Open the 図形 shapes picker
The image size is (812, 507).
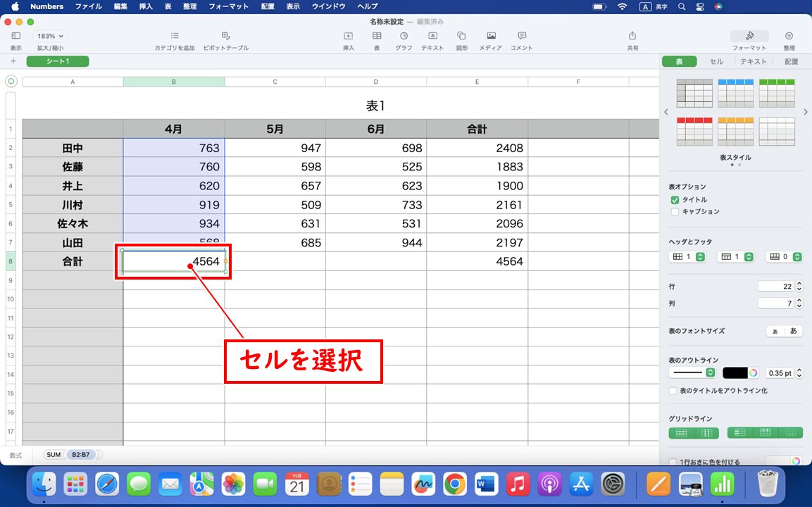pos(461,39)
